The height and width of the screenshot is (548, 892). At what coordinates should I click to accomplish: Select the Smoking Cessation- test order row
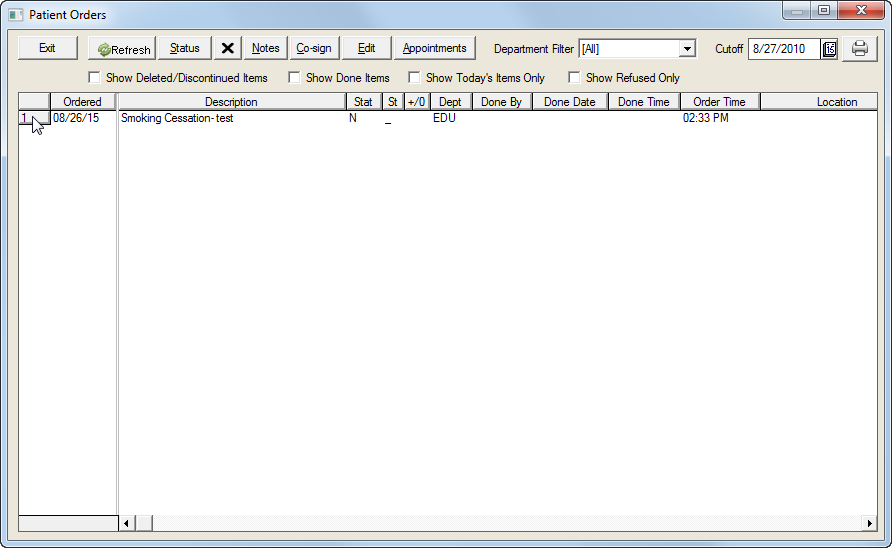pos(177,118)
